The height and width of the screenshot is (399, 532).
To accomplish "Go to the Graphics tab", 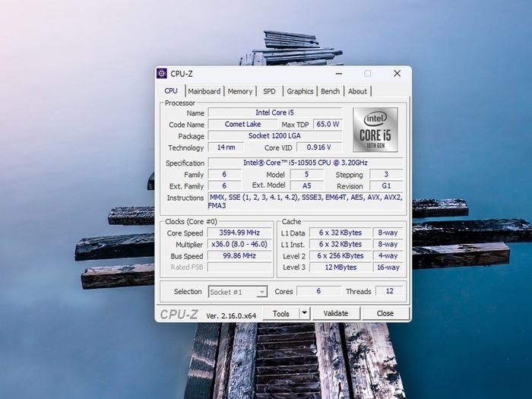I will point(300,91).
